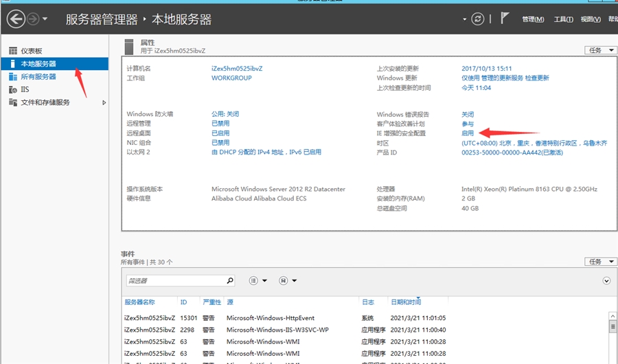Sort events by 日期和时间 column
Screen dimensions: 618x364
point(405,302)
